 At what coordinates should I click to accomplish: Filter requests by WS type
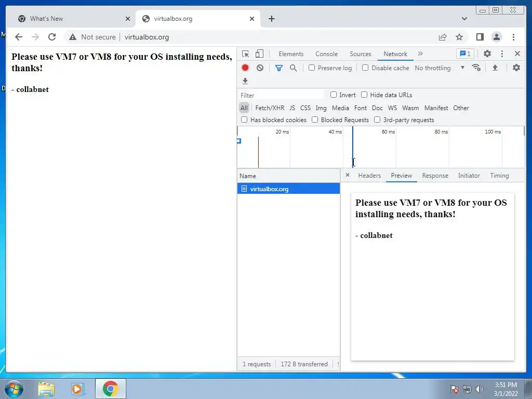(392, 108)
